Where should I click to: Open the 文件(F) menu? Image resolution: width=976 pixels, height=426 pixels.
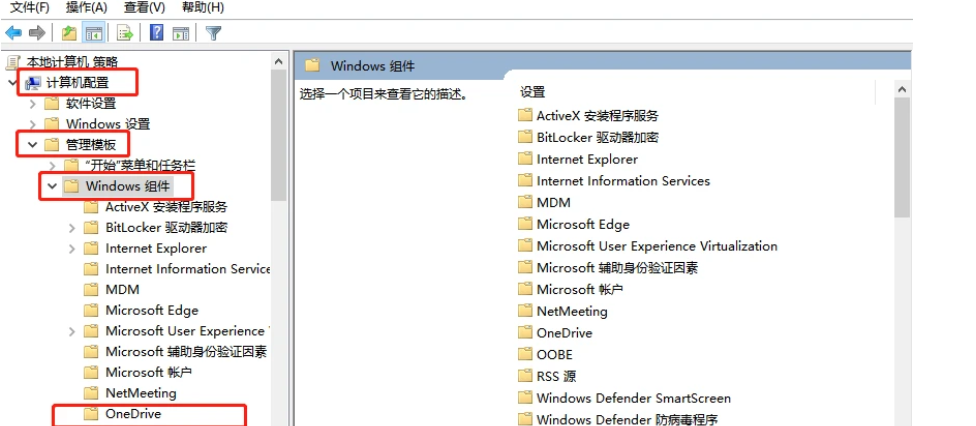click(30, 7)
